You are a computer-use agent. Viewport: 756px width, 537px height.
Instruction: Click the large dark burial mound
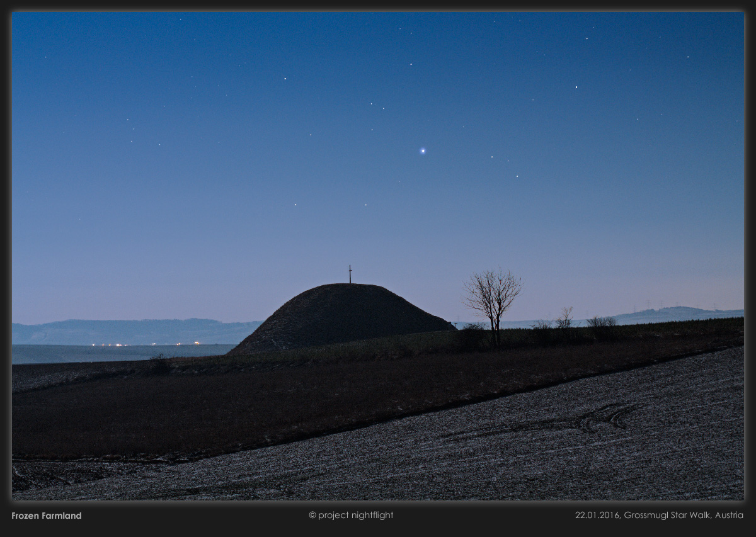point(340,317)
